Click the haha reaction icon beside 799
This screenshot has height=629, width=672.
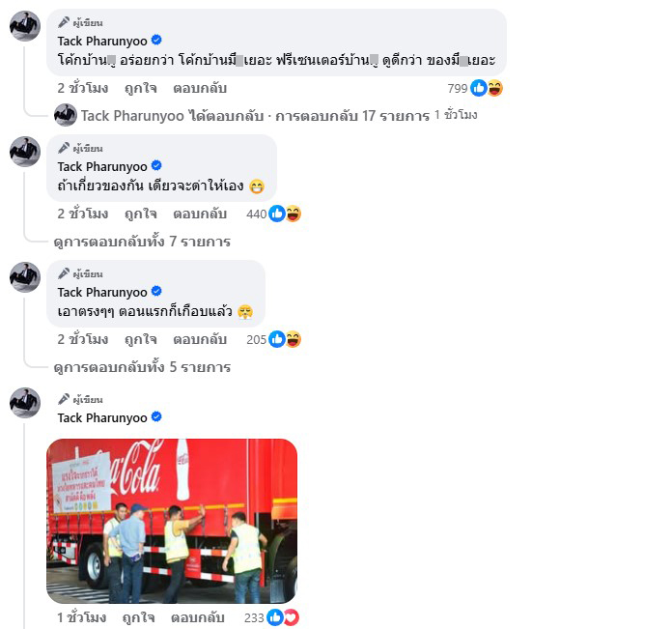tap(495, 88)
